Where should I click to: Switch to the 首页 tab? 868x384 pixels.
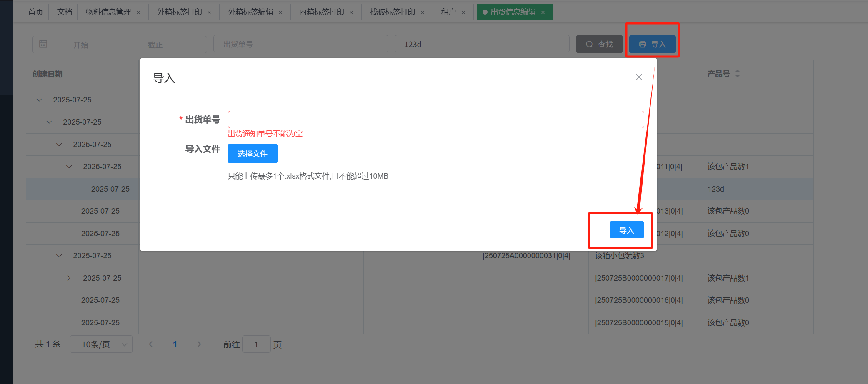[x=35, y=12]
